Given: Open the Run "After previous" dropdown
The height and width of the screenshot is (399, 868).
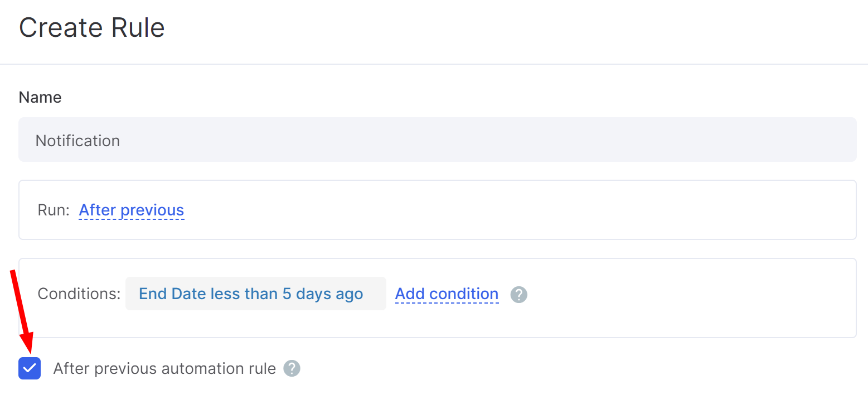Looking at the screenshot, I should [x=132, y=210].
